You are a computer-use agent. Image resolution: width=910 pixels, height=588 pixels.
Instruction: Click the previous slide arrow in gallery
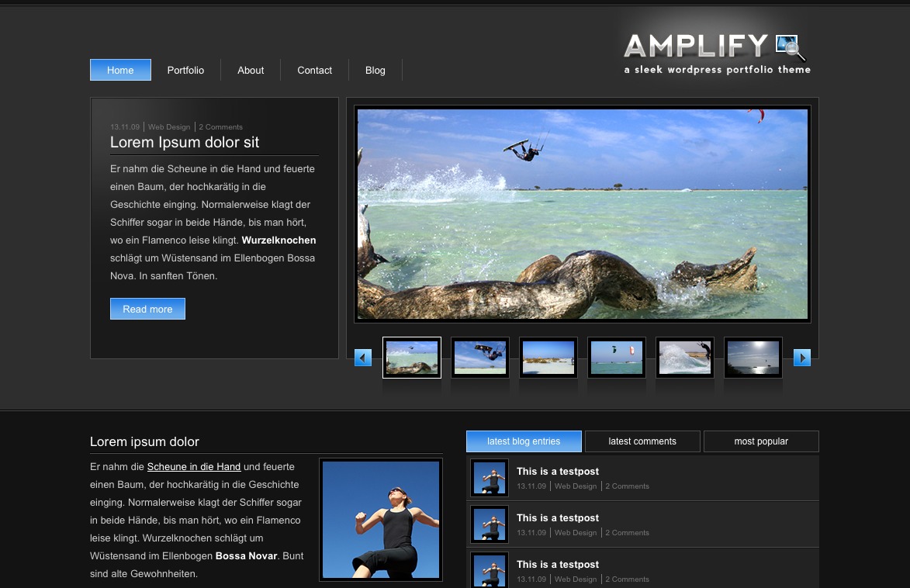click(363, 358)
